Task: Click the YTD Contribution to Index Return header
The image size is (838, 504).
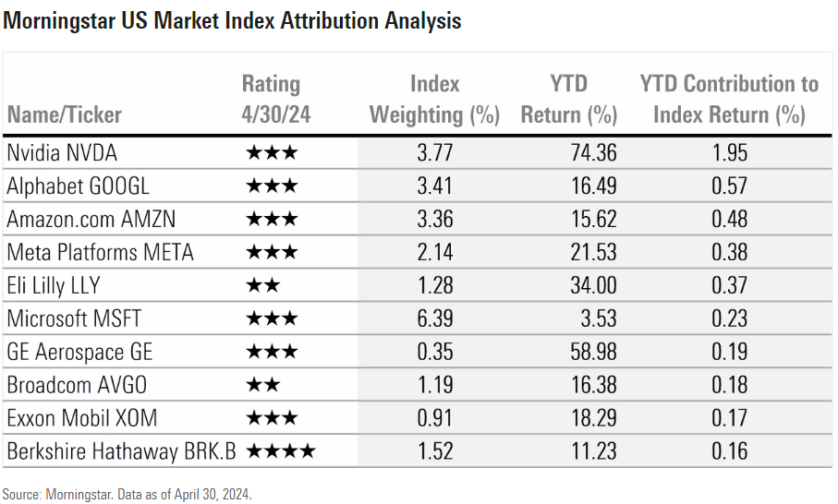Action: 729,100
